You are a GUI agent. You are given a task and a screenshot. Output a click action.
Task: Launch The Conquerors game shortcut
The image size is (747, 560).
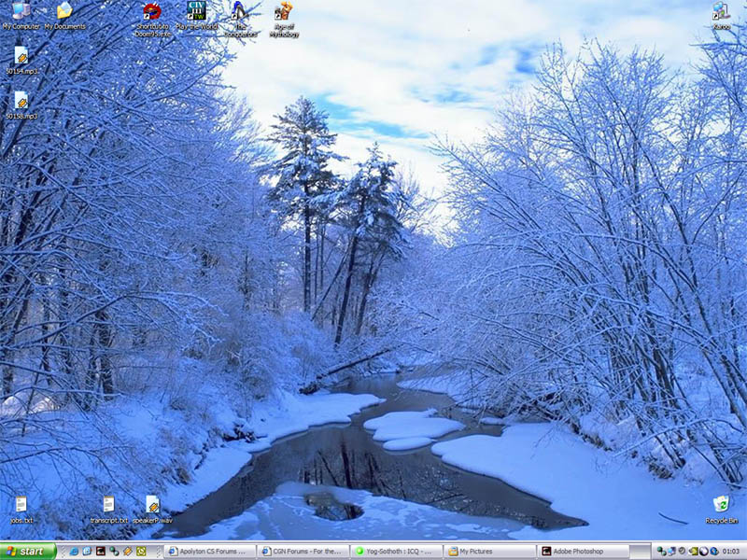[240, 13]
